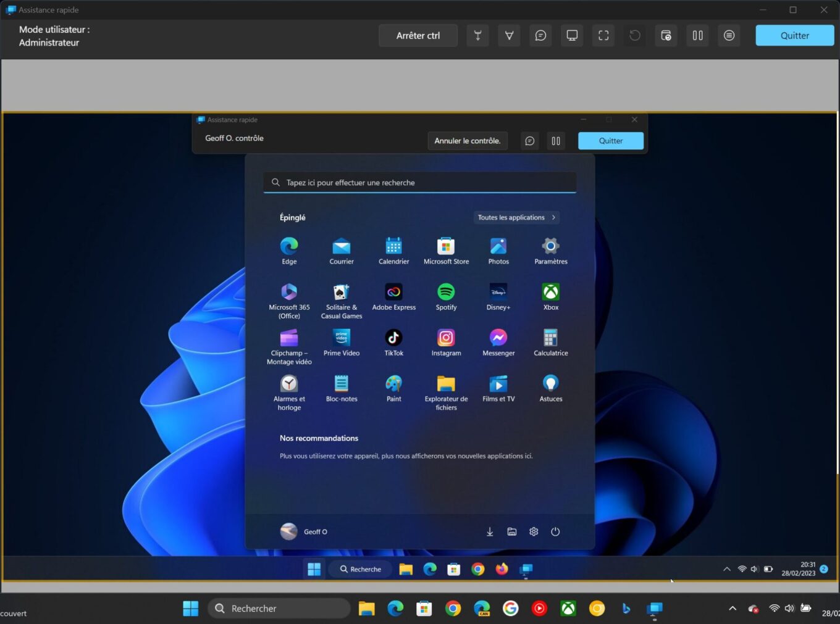Click the Start menu search field
The height and width of the screenshot is (624, 840).
420,183
